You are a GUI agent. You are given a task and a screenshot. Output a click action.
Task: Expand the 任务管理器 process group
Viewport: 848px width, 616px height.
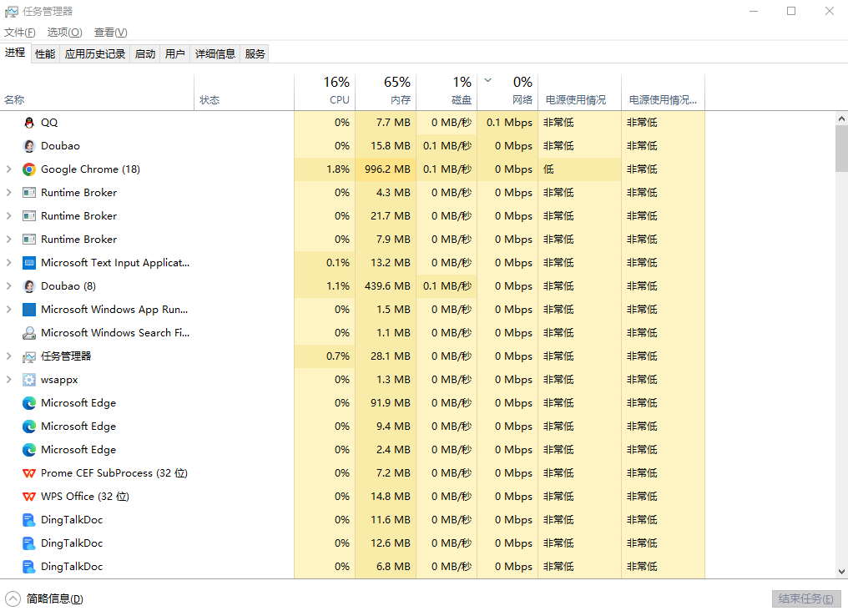[8, 356]
